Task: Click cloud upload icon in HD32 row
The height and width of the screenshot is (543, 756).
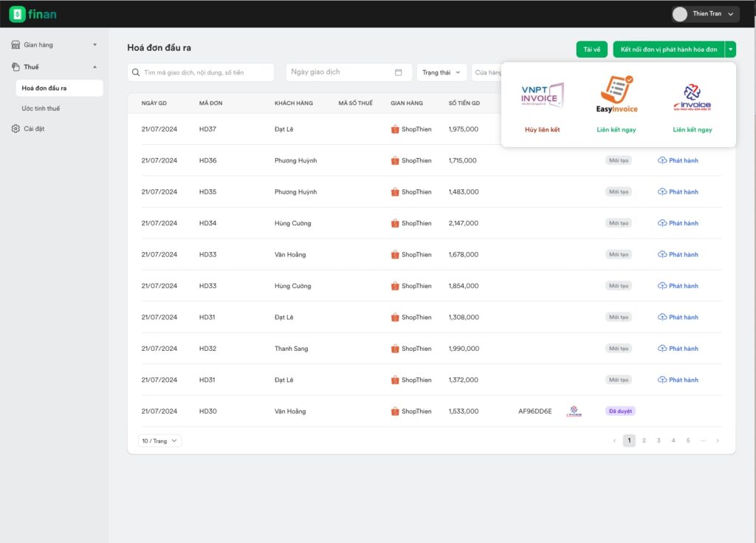Action: pyautogui.click(x=662, y=349)
